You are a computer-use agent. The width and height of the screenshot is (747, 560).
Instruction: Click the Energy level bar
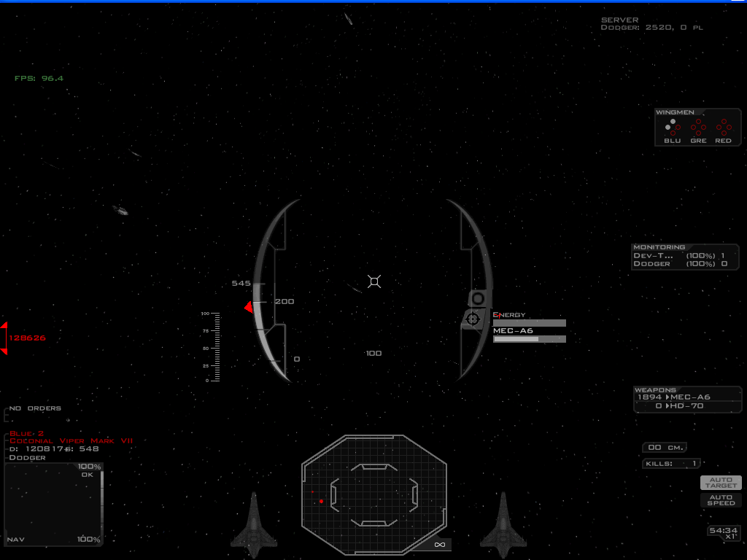[530, 323]
